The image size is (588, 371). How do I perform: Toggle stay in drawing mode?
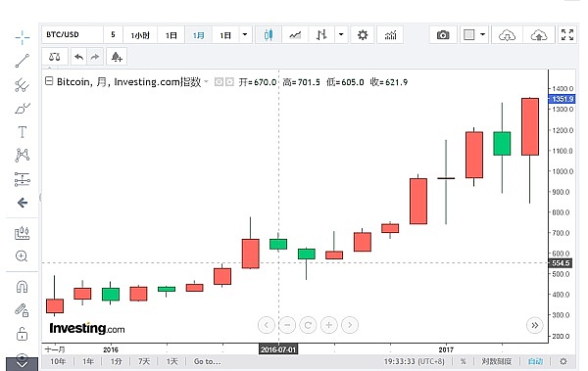(x=22, y=310)
